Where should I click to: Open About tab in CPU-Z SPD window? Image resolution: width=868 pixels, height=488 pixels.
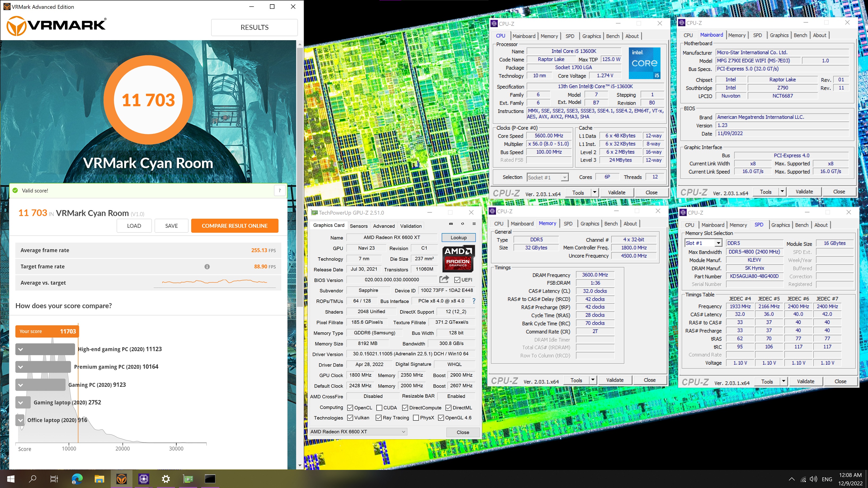click(821, 225)
